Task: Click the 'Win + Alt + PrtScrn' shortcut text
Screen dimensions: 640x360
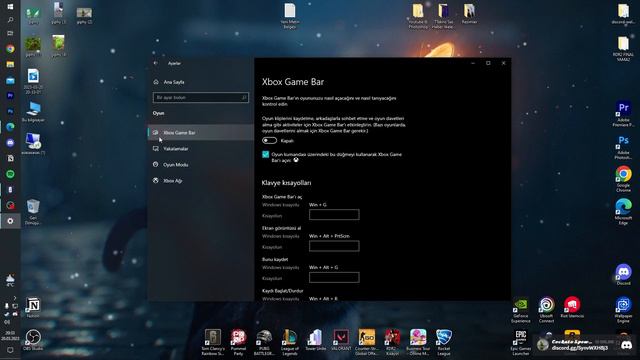Action: coord(329,236)
